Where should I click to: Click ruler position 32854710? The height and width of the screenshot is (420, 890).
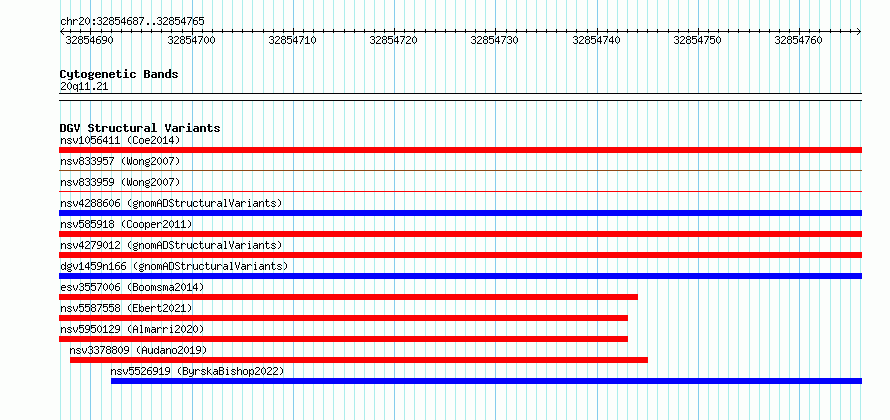point(292,40)
